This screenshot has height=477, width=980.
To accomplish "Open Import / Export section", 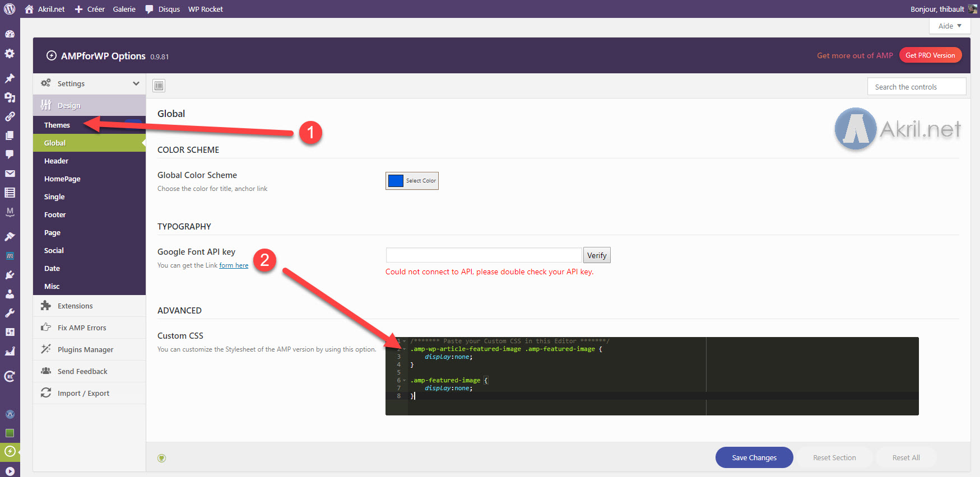I will pos(89,393).
